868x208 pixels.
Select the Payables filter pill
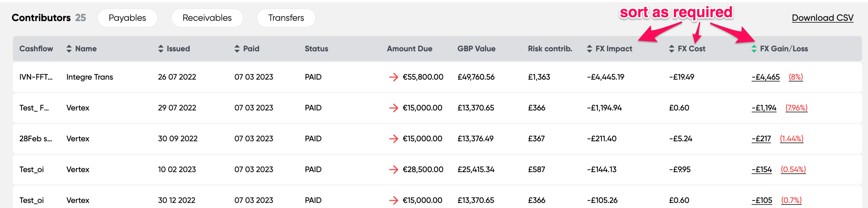point(127,17)
